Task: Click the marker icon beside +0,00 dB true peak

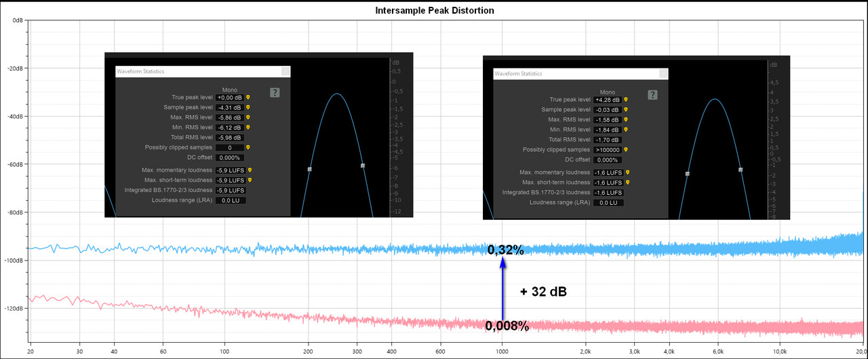Action: coord(248,98)
